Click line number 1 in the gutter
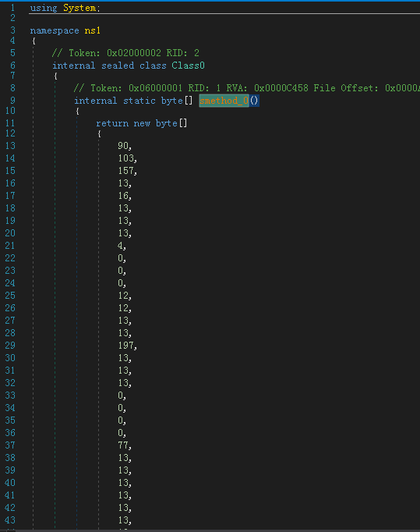 pos(12,8)
